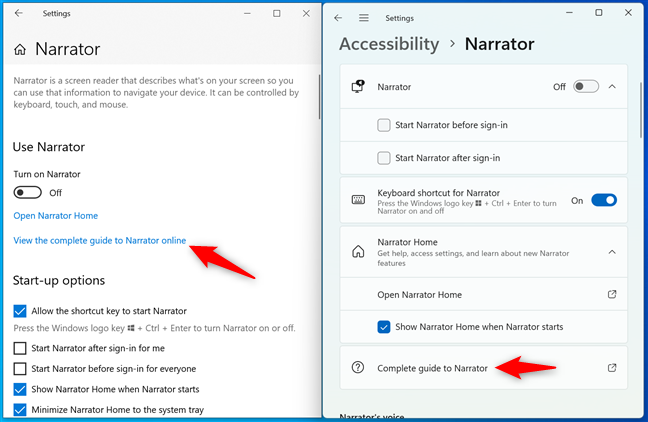Click the Start-up options heading
The width and height of the screenshot is (648, 422).
click(x=59, y=280)
